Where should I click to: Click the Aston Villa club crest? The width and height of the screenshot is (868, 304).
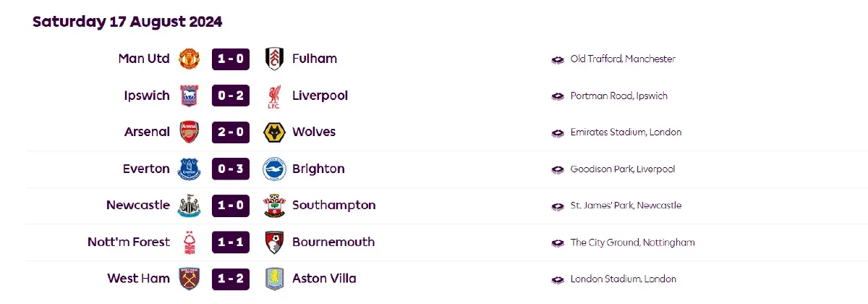274,279
